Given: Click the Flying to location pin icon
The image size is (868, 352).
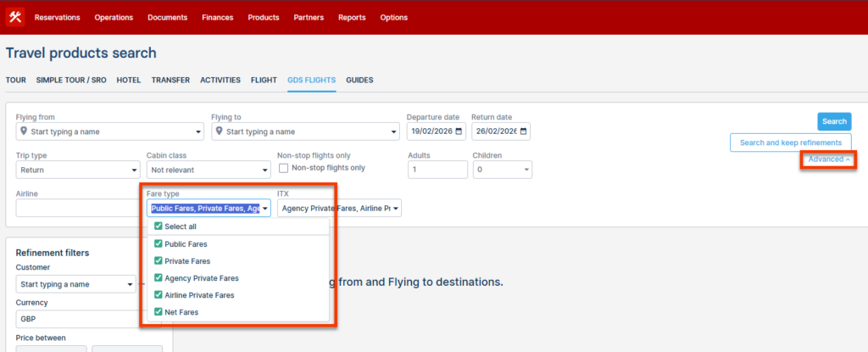Looking at the screenshot, I should (x=219, y=131).
